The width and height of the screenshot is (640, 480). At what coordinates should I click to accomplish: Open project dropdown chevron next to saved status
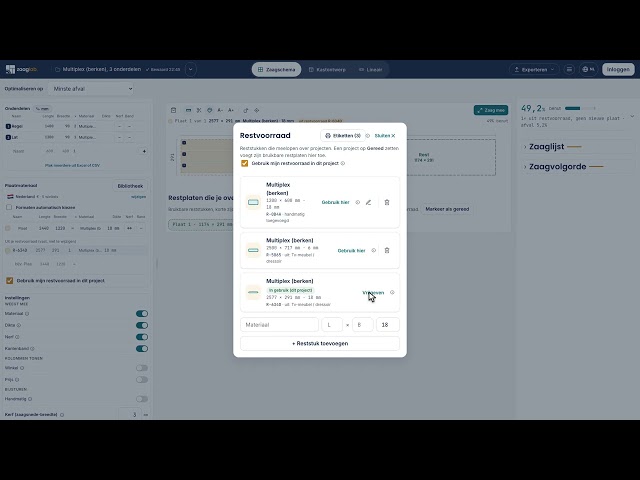point(191,69)
